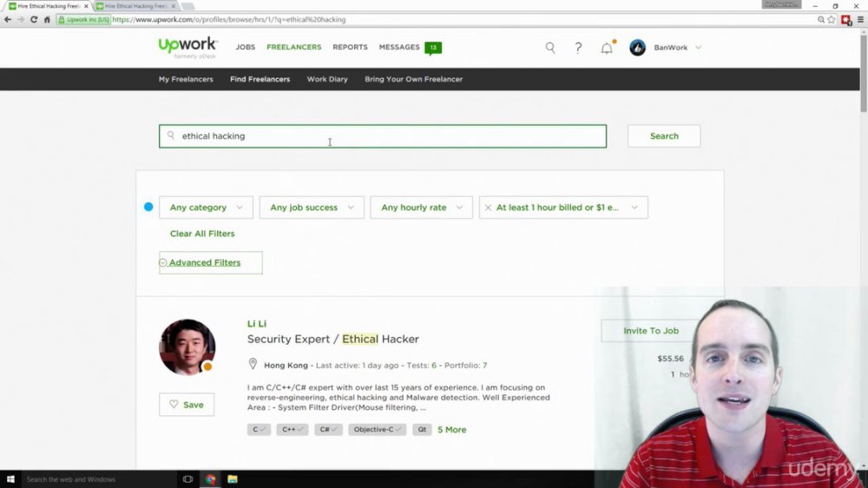Go to My Freelancers
Screen dimensions: 868x488
click(x=186, y=79)
